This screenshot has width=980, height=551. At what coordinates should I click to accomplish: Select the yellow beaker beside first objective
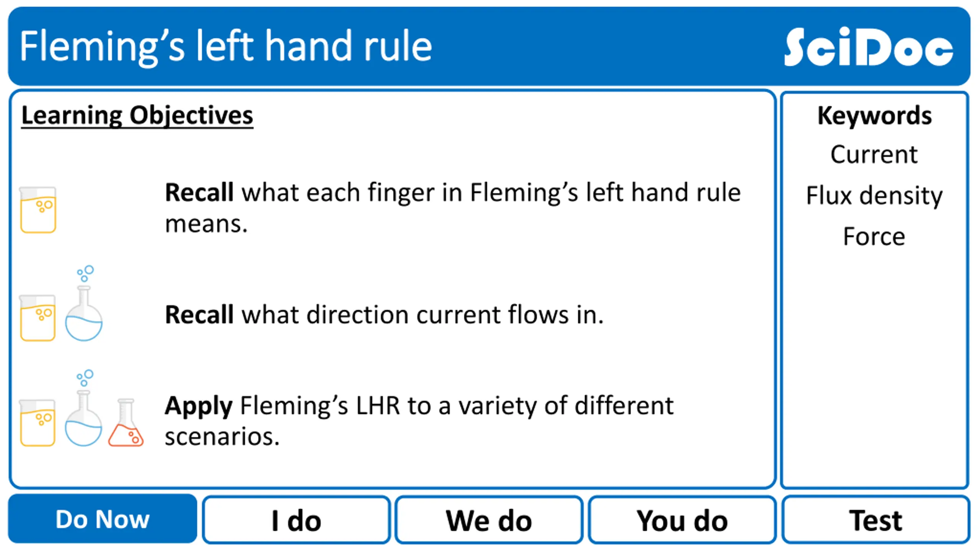(x=38, y=210)
